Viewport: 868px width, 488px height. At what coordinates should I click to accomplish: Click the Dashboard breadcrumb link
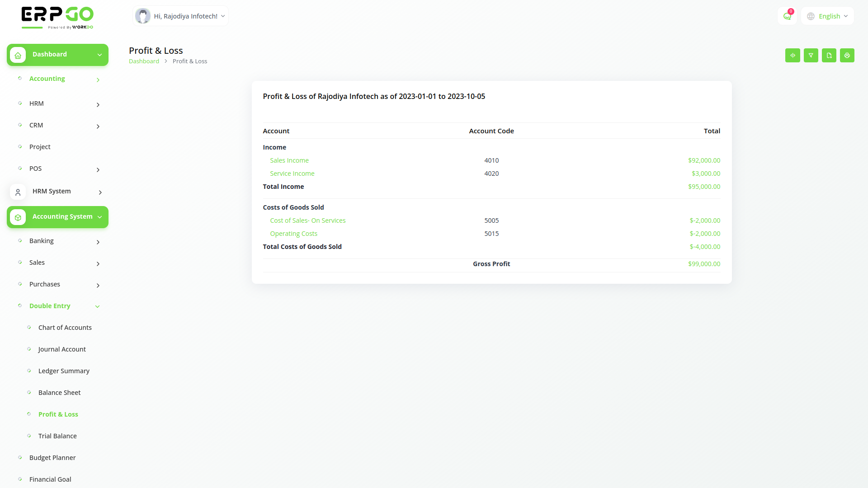(144, 61)
